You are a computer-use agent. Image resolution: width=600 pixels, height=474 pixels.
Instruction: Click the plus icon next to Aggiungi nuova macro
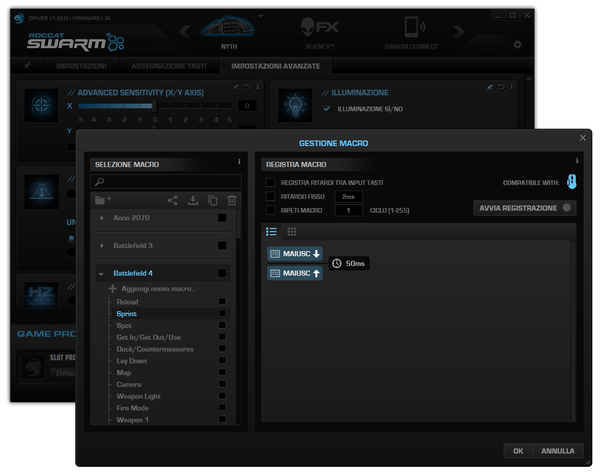(112, 288)
